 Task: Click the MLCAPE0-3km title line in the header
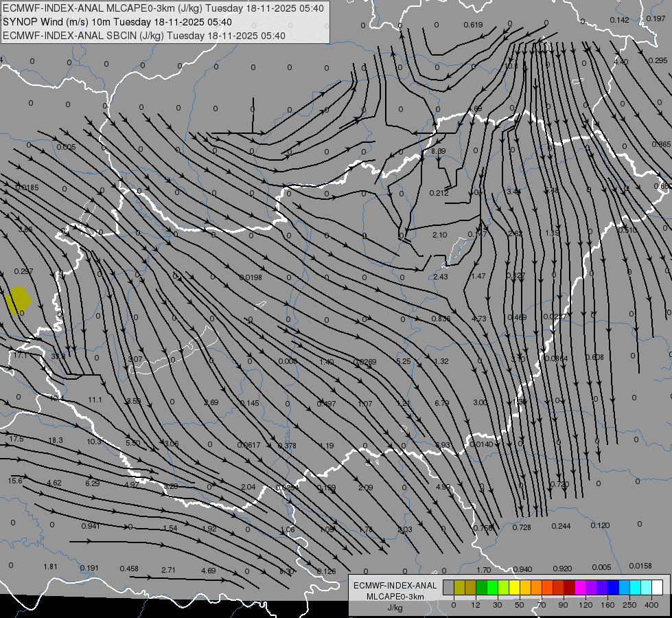coord(163,8)
